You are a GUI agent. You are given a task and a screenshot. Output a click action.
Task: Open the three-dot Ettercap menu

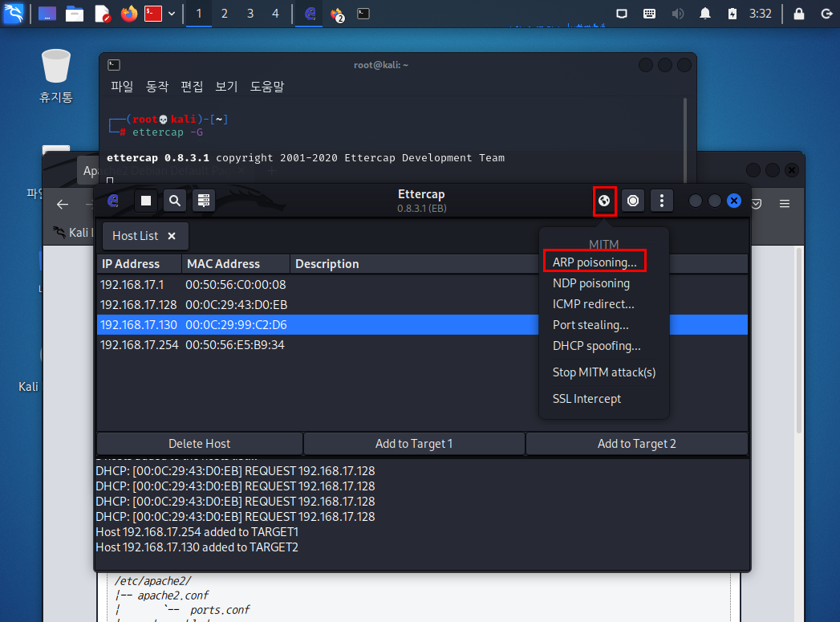(662, 201)
